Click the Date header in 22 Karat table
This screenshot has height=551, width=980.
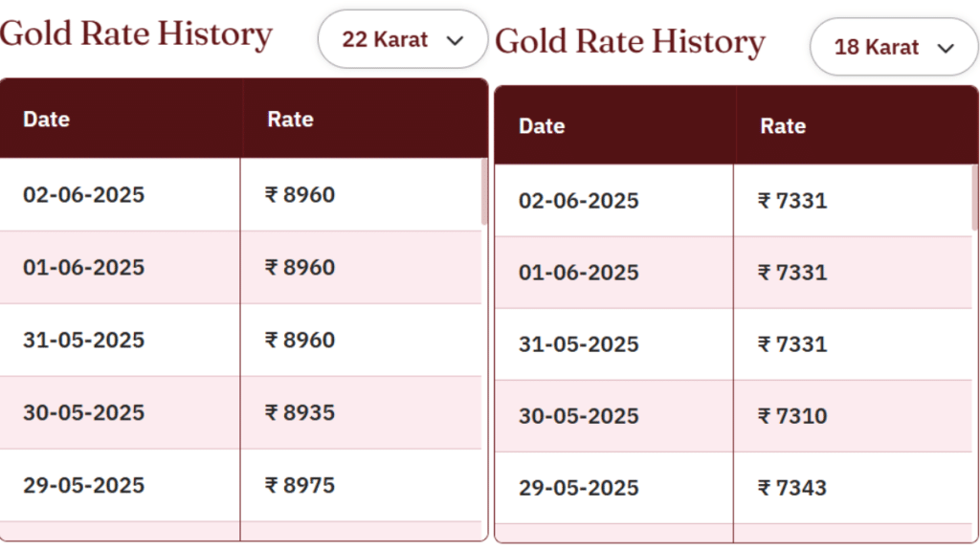point(46,119)
